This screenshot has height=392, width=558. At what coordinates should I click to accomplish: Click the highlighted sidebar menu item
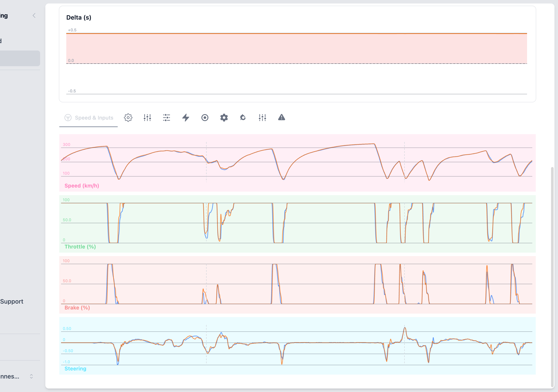[20, 58]
